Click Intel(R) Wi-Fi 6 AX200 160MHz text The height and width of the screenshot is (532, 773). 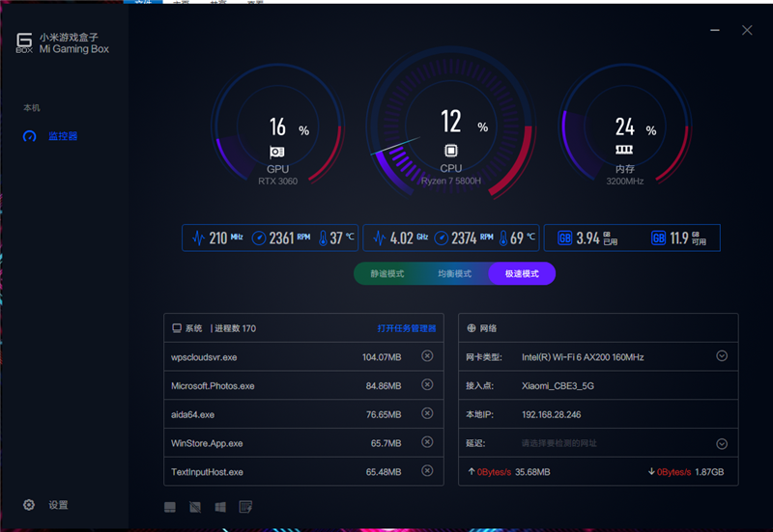click(x=583, y=357)
